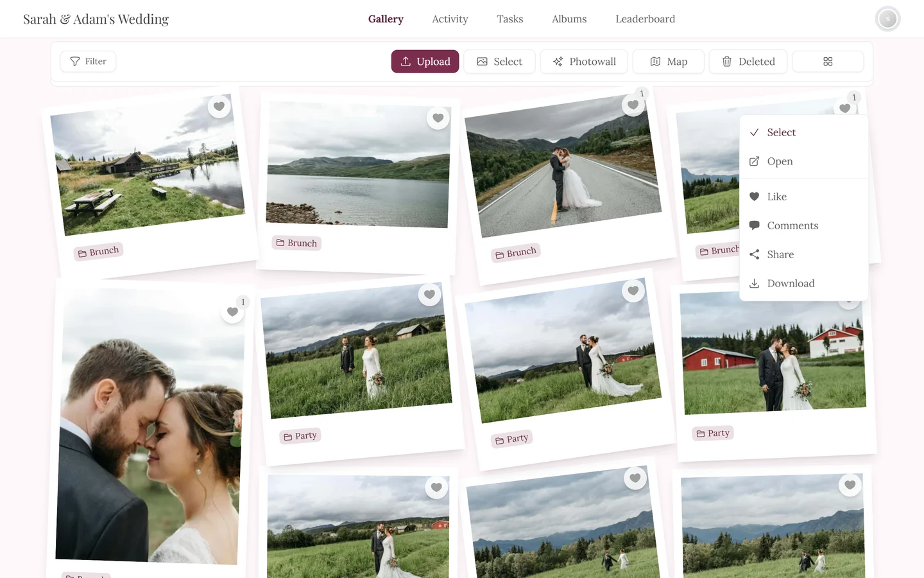Click the Brunch tag under cabin photo
924x578 pixels.
tap(99, 252)
